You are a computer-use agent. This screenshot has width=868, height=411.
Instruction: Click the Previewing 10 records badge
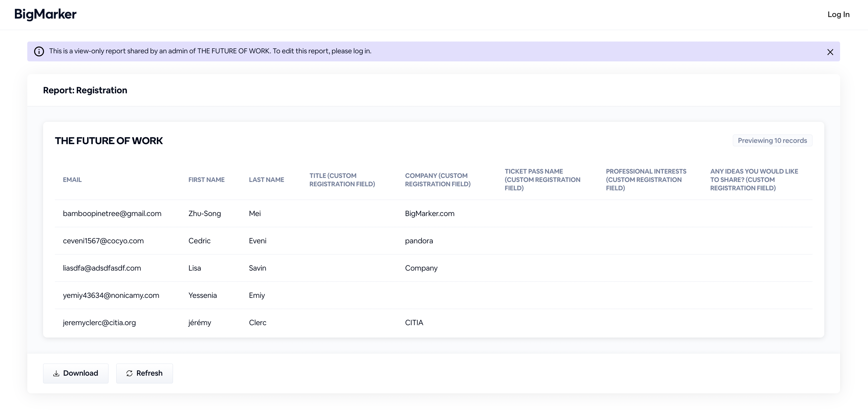coord(772,140)
